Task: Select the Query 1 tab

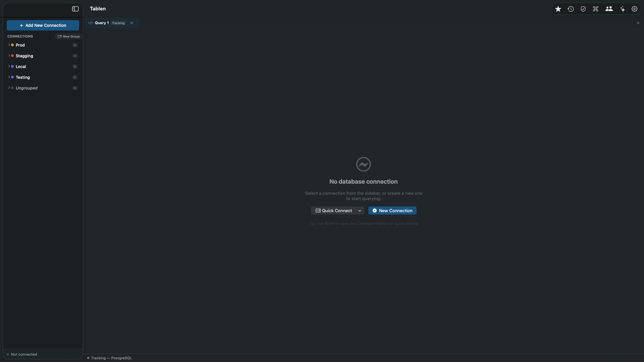Action: [102, 23]
